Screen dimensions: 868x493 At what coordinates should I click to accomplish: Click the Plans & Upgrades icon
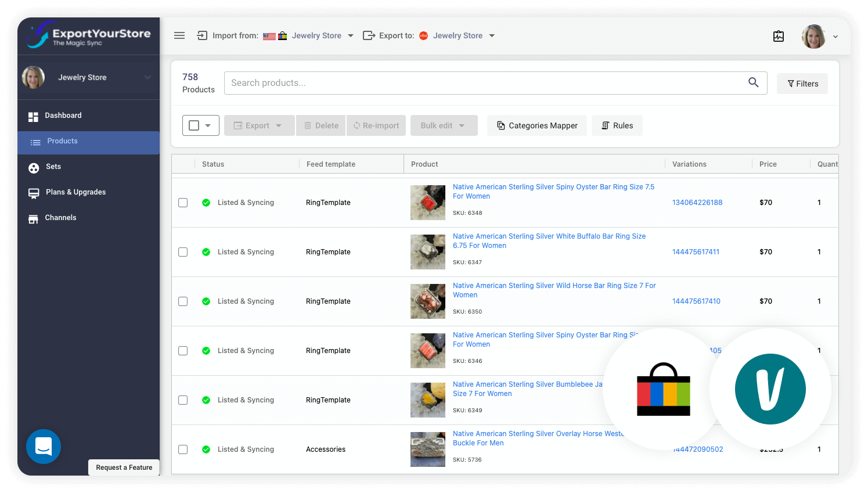(x=34, y=193)
